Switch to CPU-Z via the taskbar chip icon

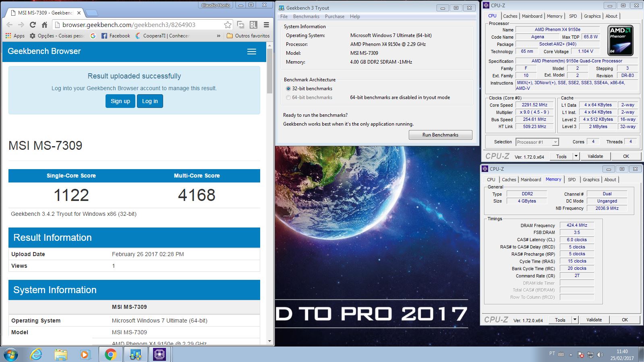point(160,354)
